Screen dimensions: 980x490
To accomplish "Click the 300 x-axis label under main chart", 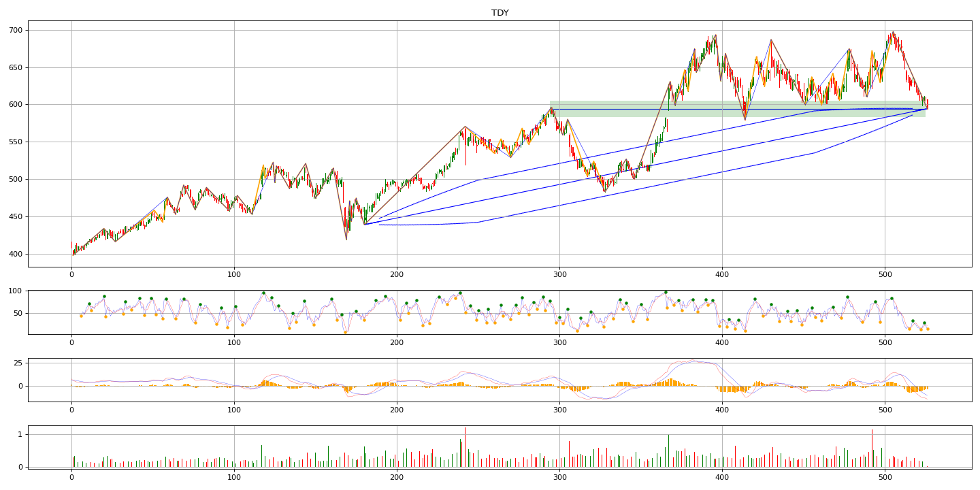I will click(559, 274).
